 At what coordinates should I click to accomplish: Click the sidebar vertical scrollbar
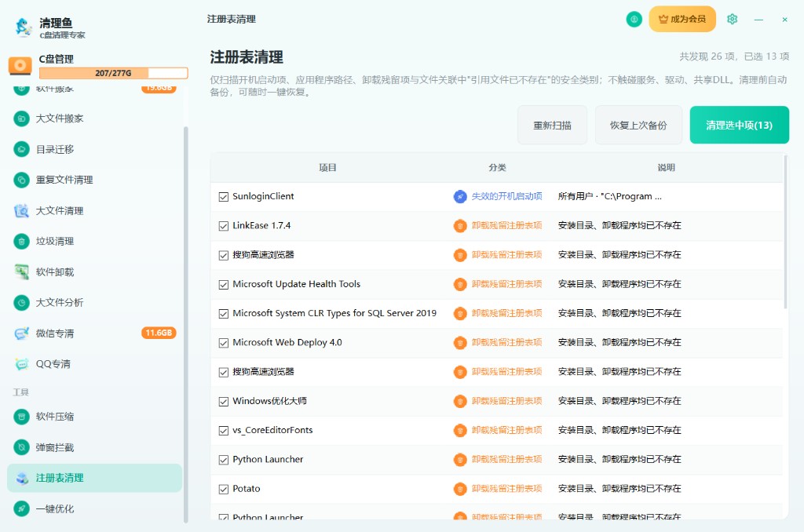185,324
